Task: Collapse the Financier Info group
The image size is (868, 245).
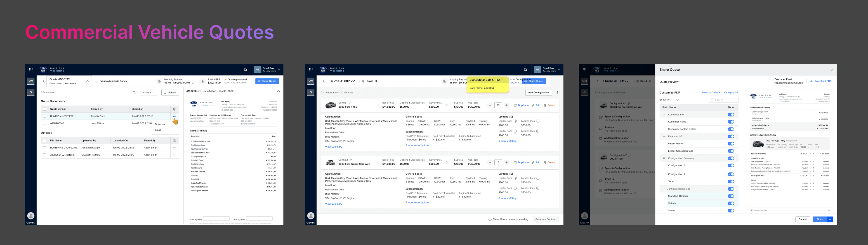Action: tap(664, 136)
